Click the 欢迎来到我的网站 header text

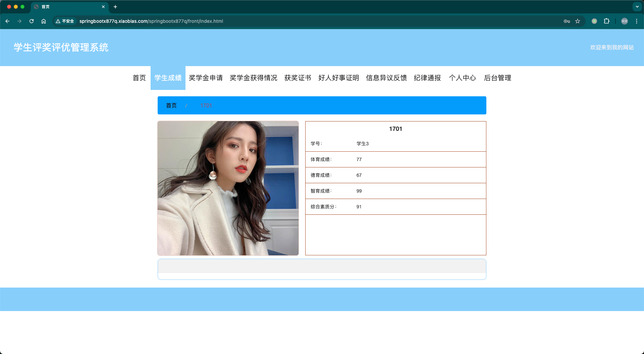tap(612, 47)
